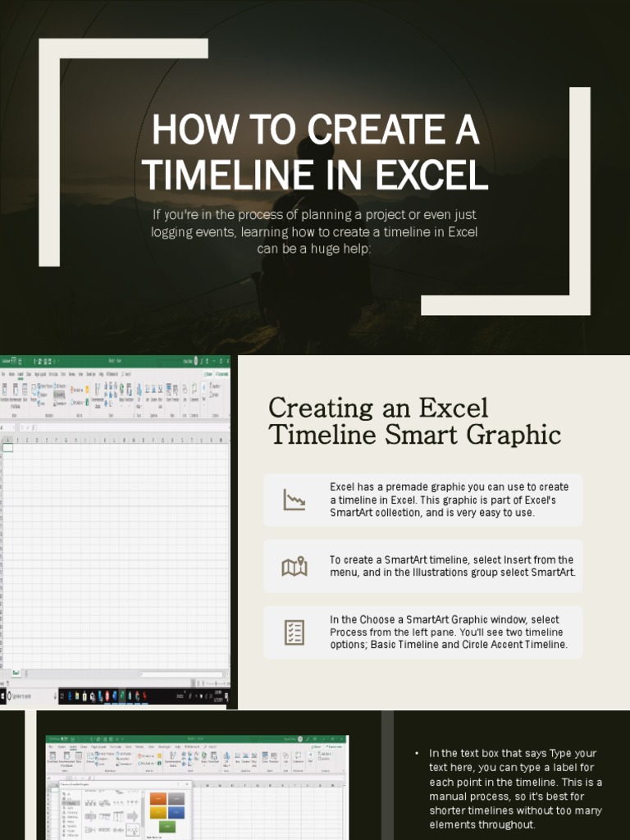630x840 pixels.
Task: Click the Comments button in the first Excel screenshot
Action: point(222,374)
